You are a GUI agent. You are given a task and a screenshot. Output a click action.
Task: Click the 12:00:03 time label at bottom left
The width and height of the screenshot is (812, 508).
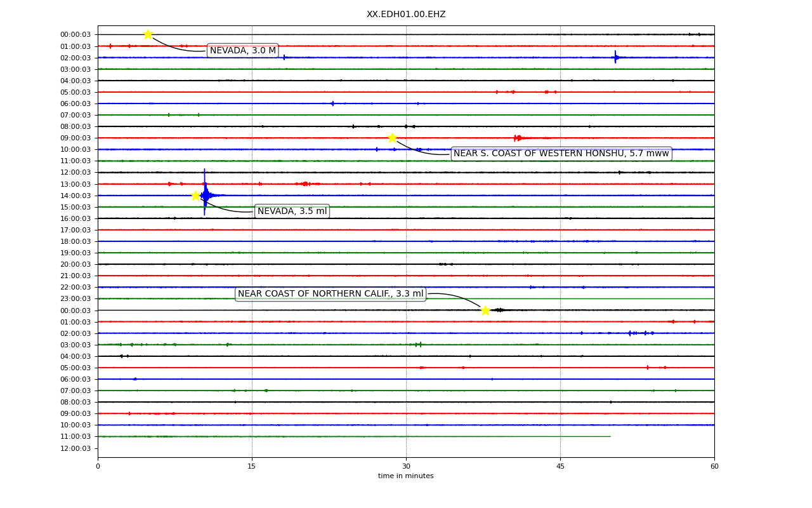click(75, 448)
